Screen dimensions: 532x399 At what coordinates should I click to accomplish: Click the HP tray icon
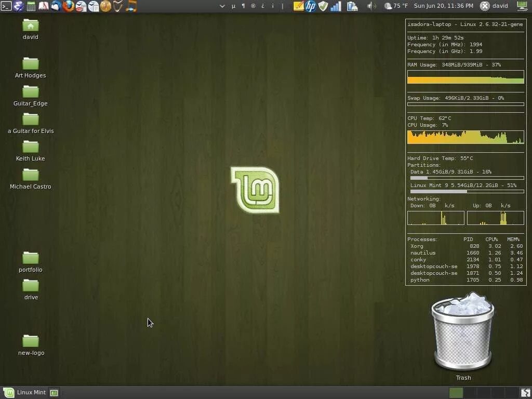coord(311,6)
